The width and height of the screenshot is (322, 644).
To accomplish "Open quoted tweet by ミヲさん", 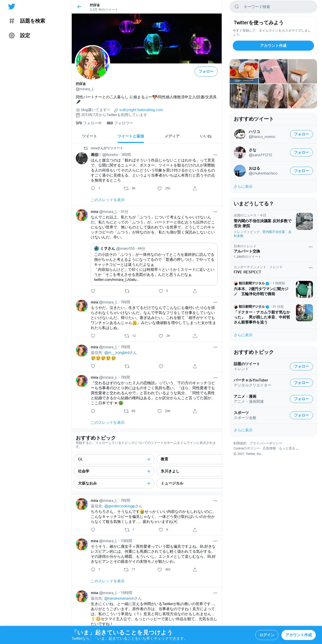I will point(154,264).
